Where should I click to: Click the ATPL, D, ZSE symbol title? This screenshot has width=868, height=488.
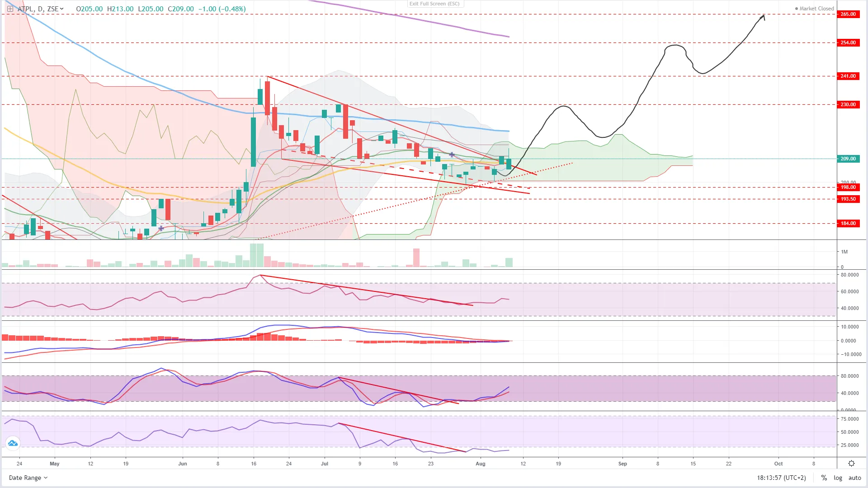point(38,9)
